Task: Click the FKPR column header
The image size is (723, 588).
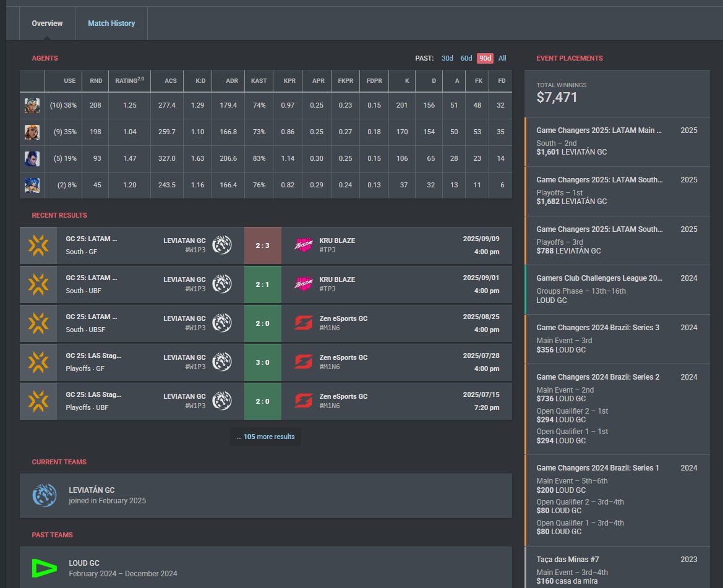Action: (x=345, y=80)
